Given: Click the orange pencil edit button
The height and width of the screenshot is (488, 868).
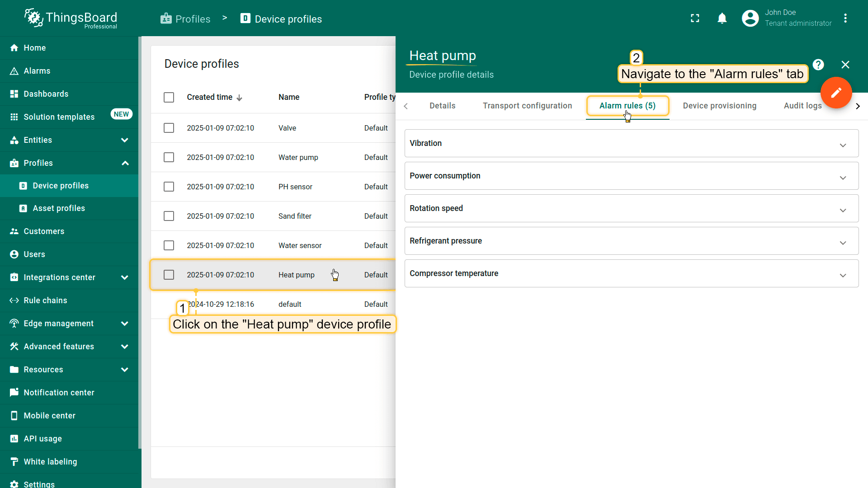Looking at the screenshot, I should coord(836,93).
